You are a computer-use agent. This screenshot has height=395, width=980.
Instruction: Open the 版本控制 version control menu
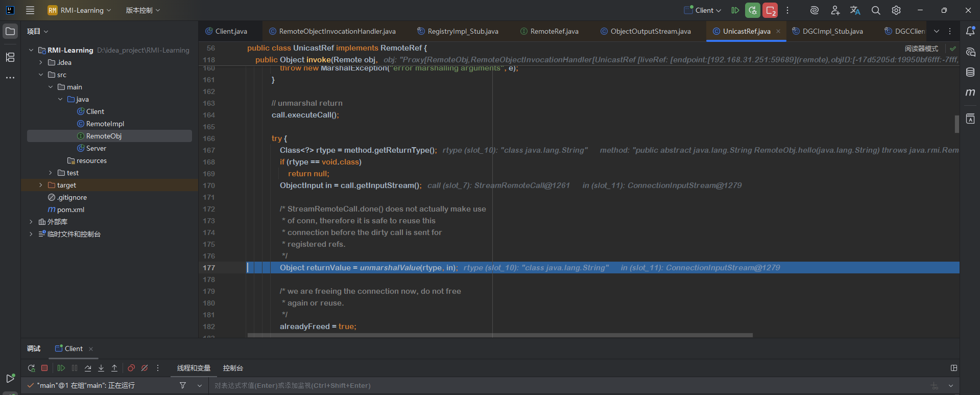(x=142, y=10)
